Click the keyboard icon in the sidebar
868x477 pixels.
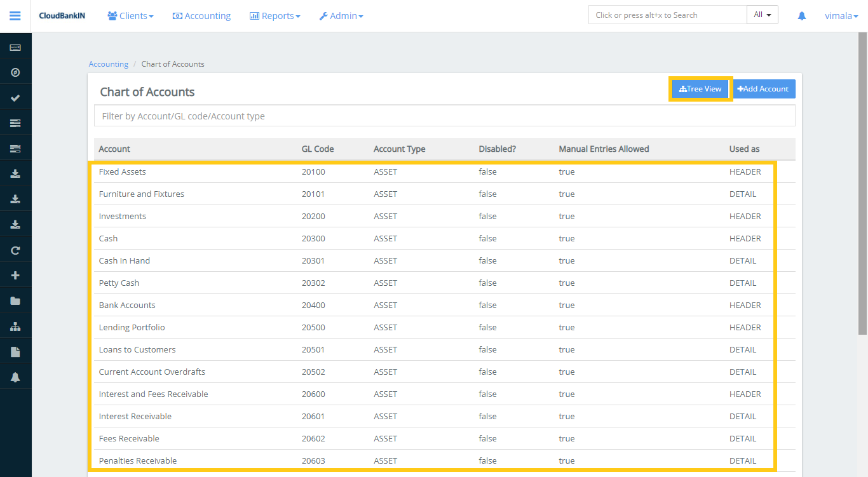15,46
